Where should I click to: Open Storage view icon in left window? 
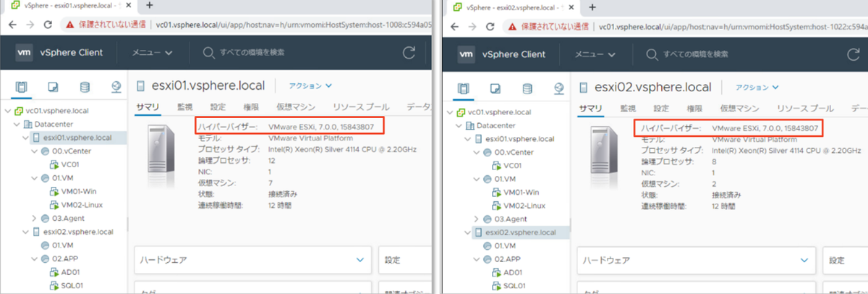point(85,88)
